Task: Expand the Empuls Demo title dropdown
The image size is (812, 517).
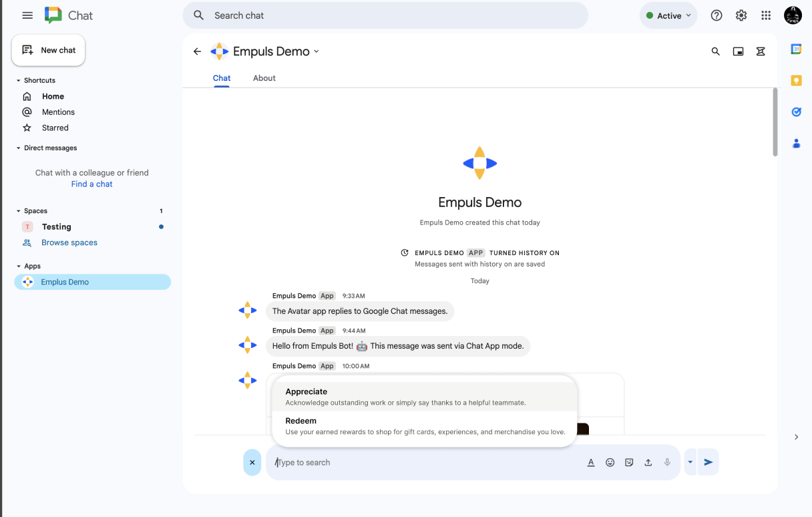Action: [317, 51]
